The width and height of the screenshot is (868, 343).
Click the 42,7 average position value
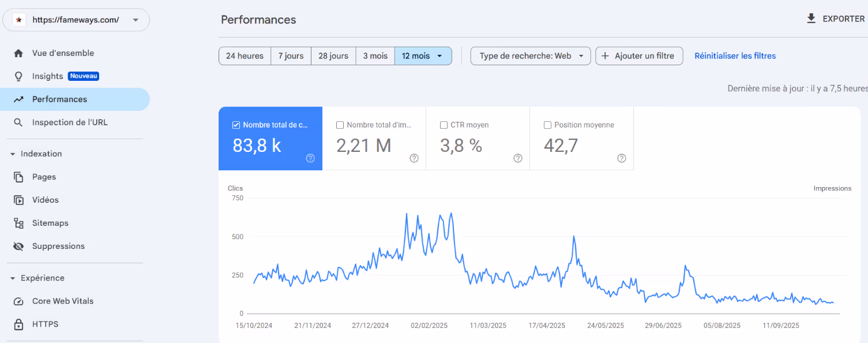click(x=561, y=146)
